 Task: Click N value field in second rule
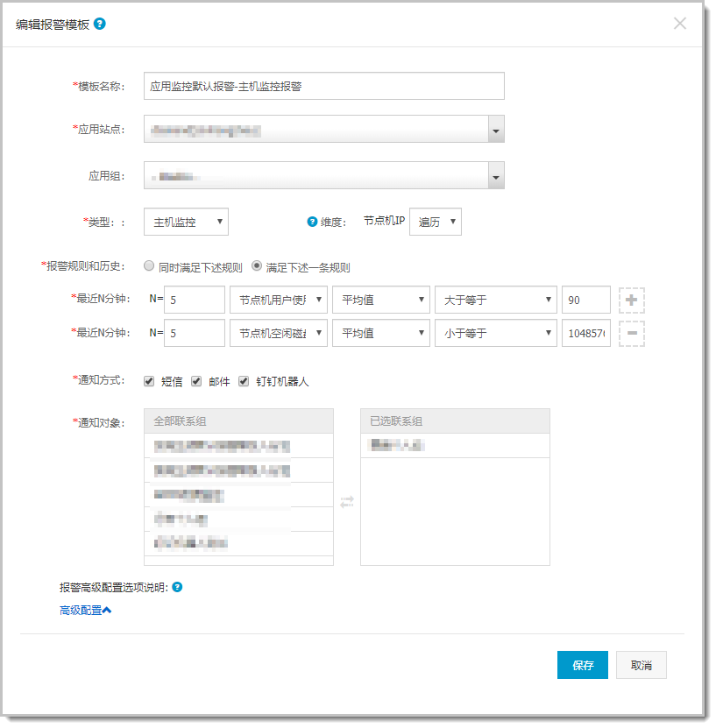click(x=195, y=333)
